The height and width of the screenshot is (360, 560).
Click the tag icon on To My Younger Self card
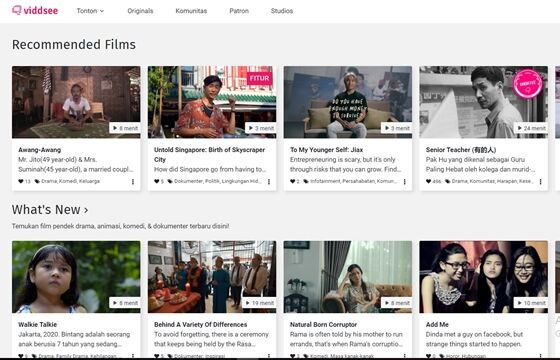coord(306,181)
